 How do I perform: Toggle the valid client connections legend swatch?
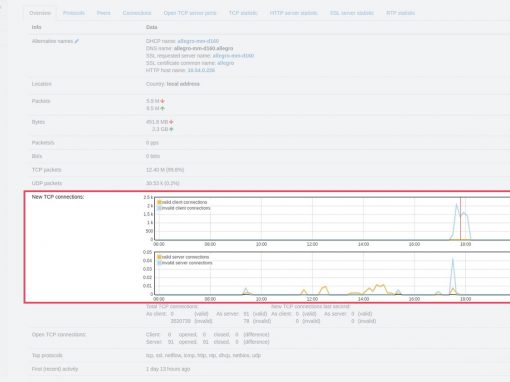pyautogui.click(x=159, y=202)
